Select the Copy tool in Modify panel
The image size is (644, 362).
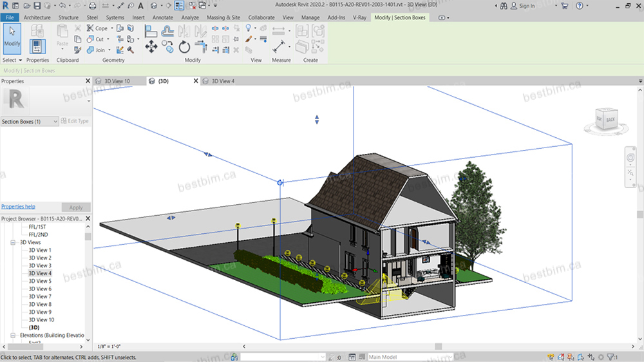tap(167, 46)
